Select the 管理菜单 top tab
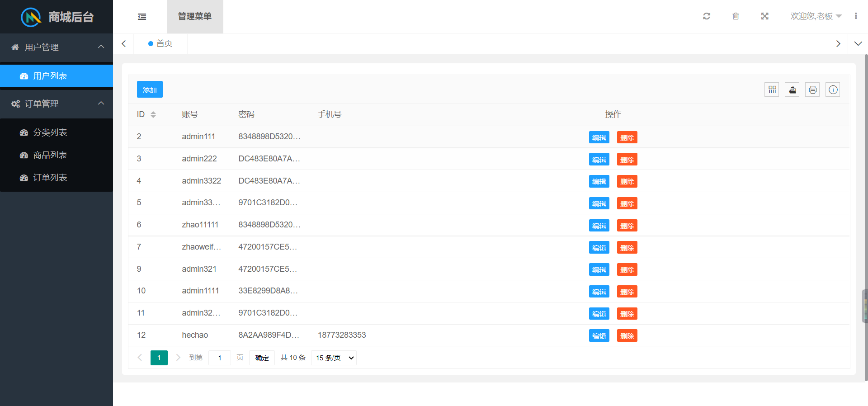Viewport: 868px width, 406px height. coord(195,17)
